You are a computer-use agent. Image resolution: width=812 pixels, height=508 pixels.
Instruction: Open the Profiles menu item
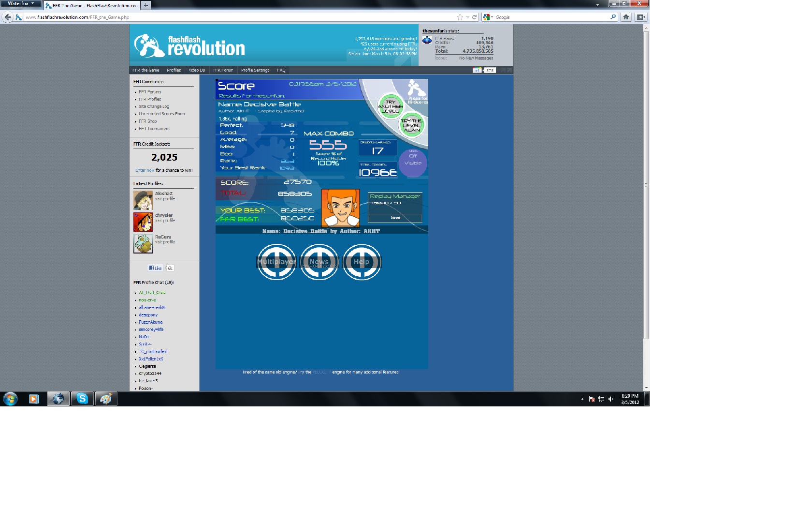[x=174, y=70]
